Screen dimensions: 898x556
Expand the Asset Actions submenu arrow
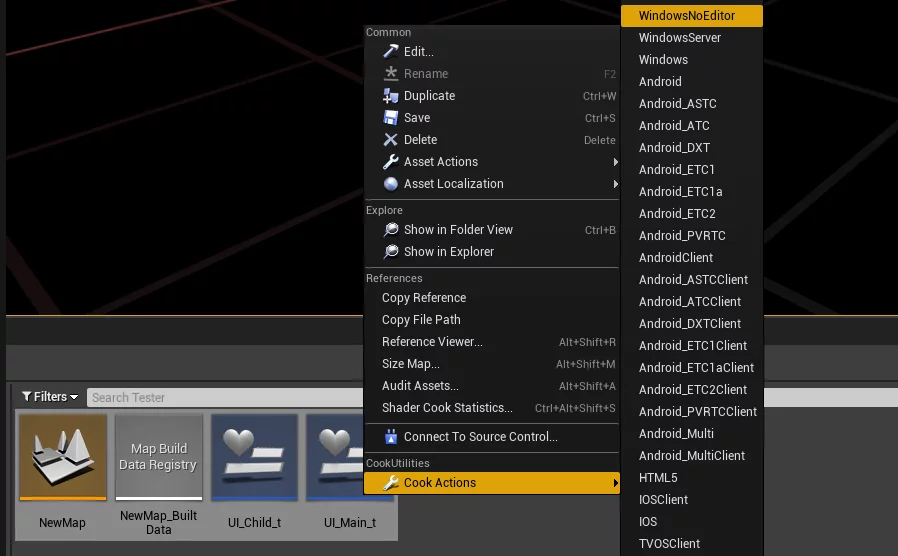coord(615,162)
